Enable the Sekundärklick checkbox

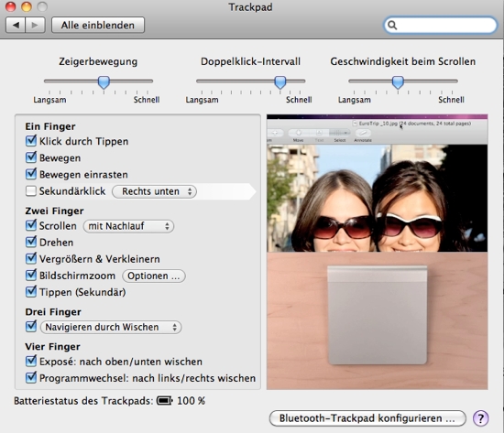pos(31,191)
